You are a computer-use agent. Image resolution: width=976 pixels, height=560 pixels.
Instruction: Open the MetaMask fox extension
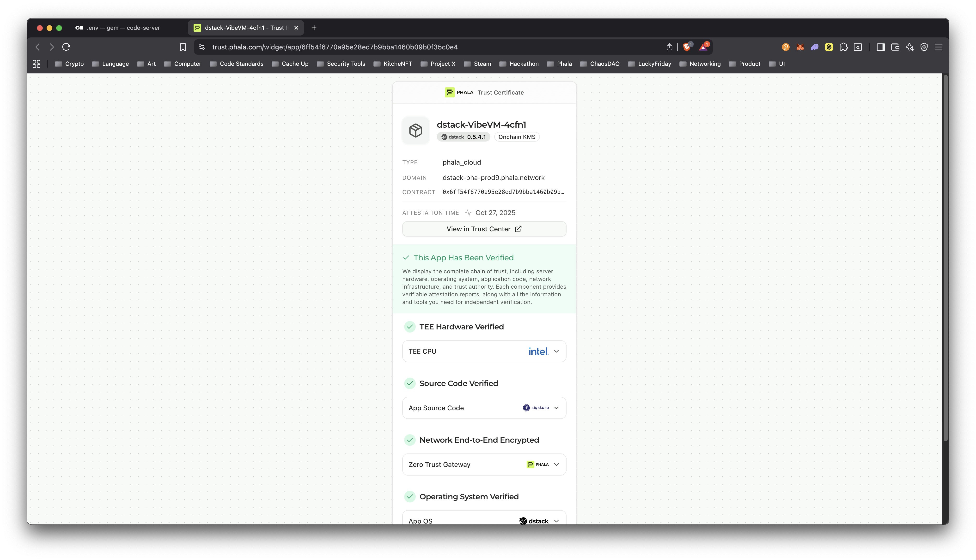click(800, 47)
